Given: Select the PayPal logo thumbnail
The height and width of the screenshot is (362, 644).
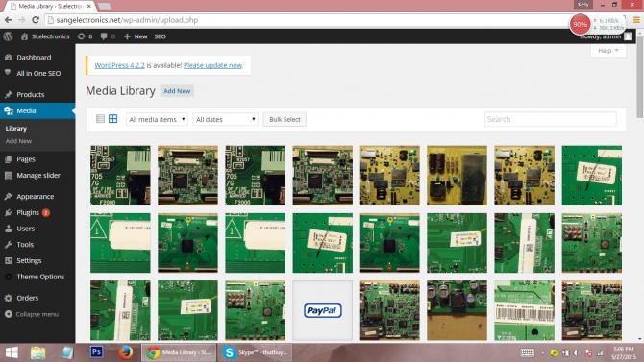Looking at the screenshot, I should pyautogui.click(x=322, y=310).
